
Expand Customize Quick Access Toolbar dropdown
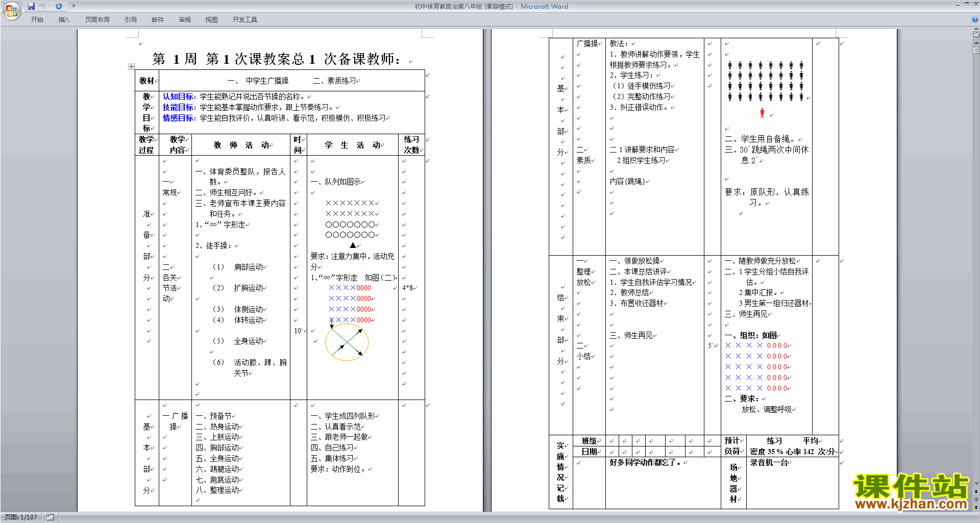[x=73, y=6]
